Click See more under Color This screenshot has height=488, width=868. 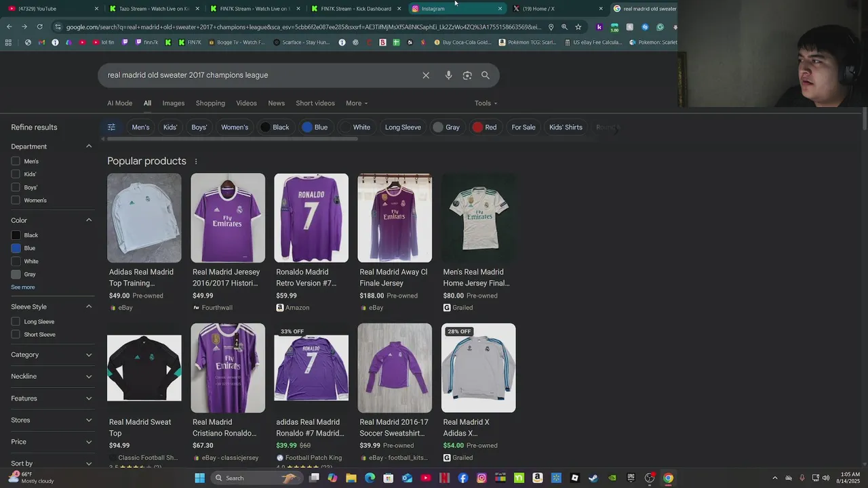[x=23, y=287]
